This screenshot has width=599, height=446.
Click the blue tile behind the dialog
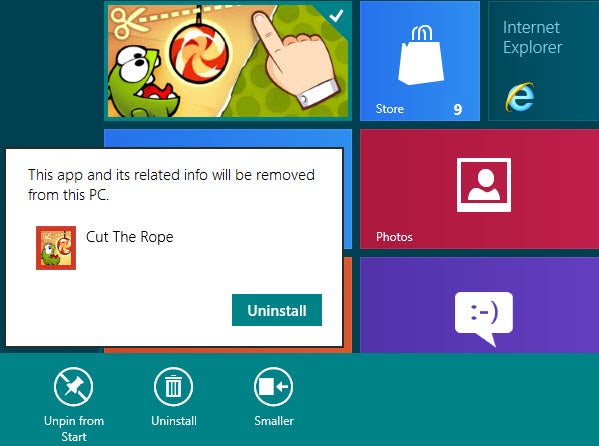click(228, 138)
